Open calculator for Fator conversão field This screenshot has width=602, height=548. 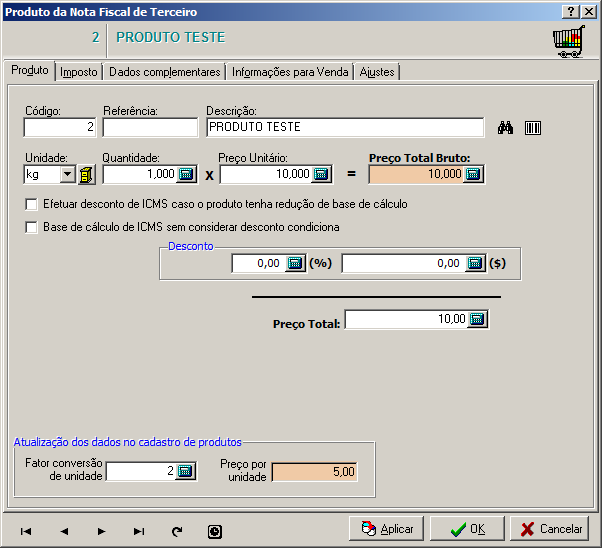click(x=185, y=472)
